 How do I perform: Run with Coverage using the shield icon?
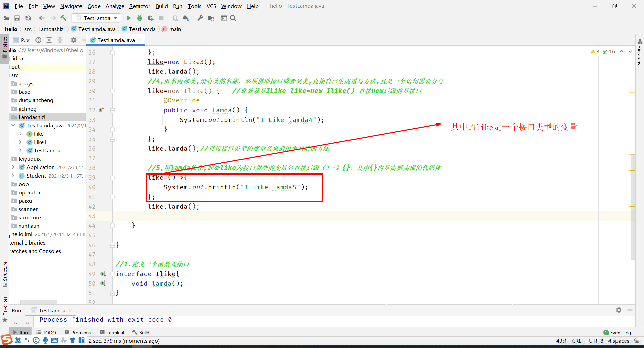click(x=150, y=18)
